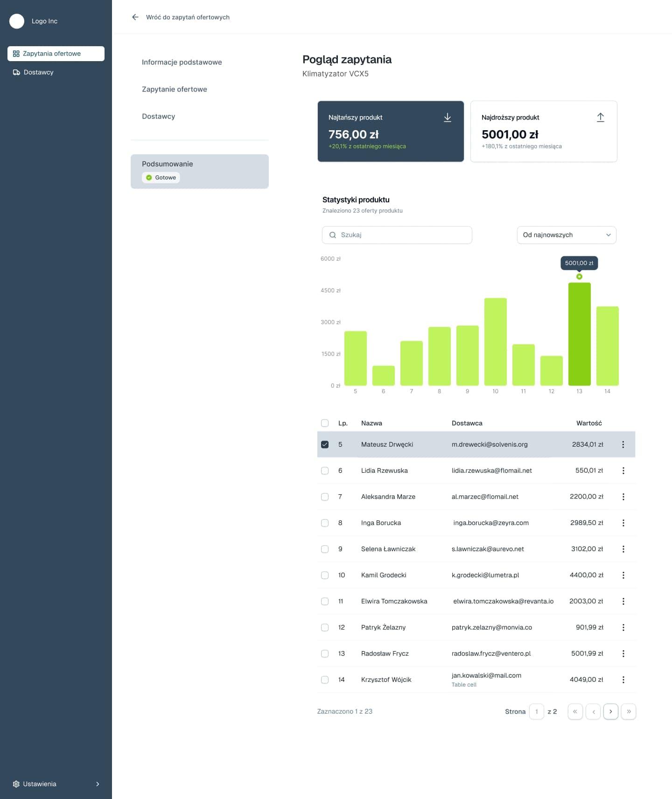This screenshot has height=799, width=672.
Task: Open Dostawcy in the left sidebar
Action: 38,72
